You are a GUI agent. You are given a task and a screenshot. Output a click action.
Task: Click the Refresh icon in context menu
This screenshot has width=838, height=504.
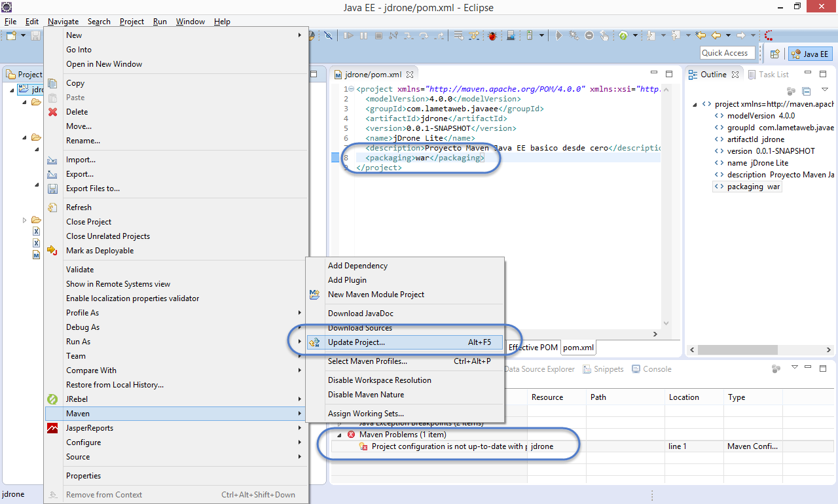[52, 207]
